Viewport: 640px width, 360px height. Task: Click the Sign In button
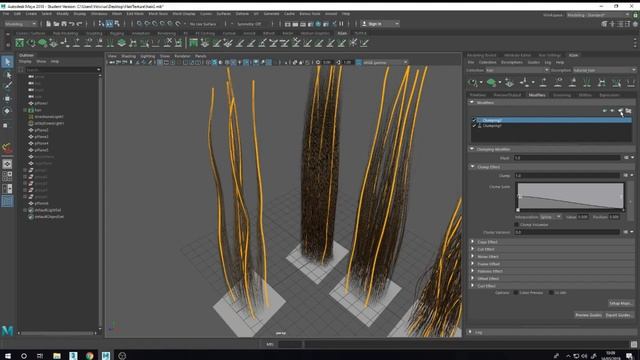(380, 24)
